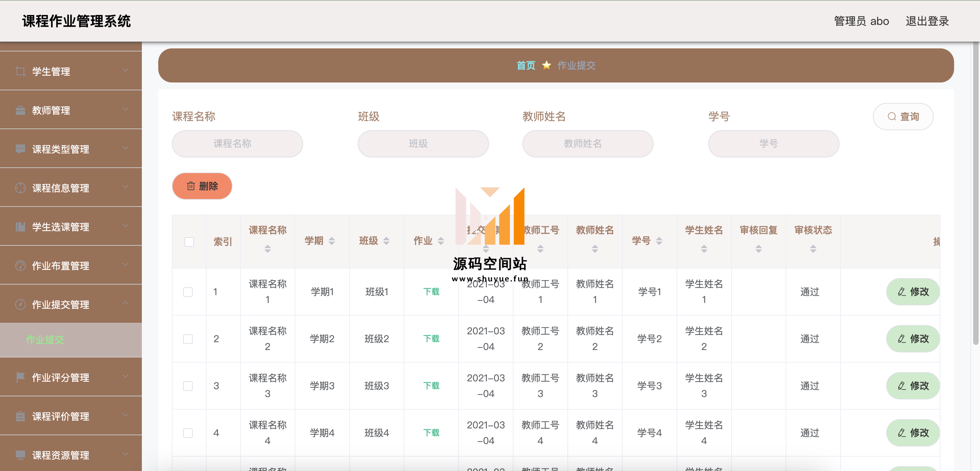Click the search magnifier icon in 查询

891,116
